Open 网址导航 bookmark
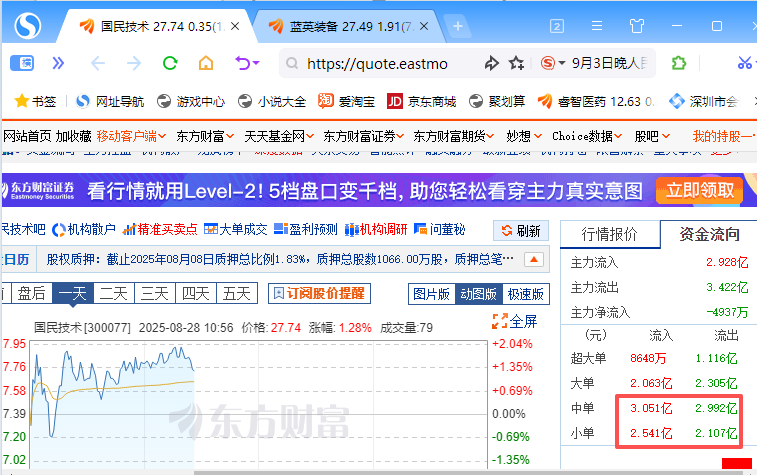Image resolution: width=757 pixels, height=475 pixels. pyautogui.click(x=110, y=101)
